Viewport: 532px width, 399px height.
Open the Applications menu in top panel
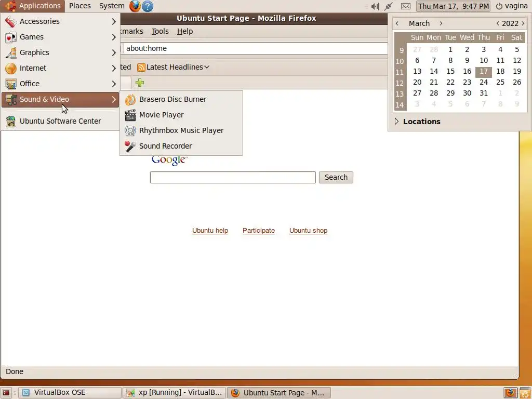33,6
